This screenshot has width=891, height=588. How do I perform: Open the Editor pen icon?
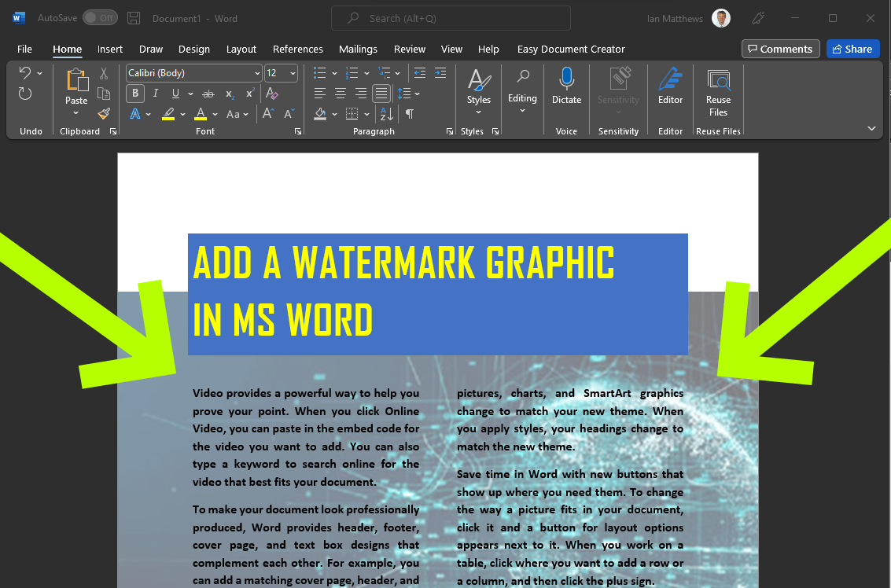pos(670,86)
